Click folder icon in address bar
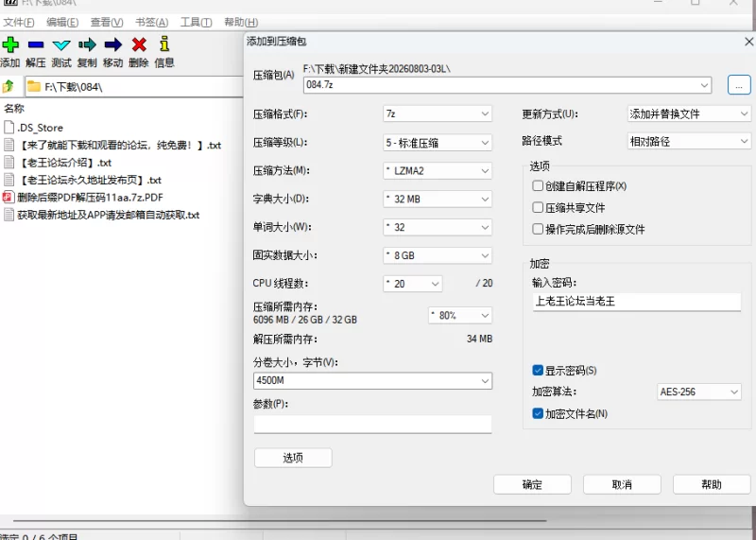The height and width of the screenshot is (540, 756). point(34,86)
